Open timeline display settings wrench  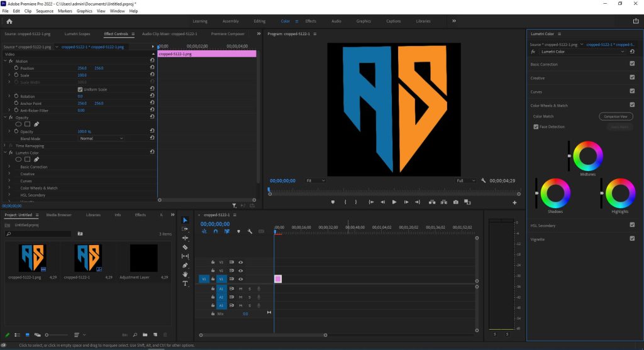tap(250, 231)
